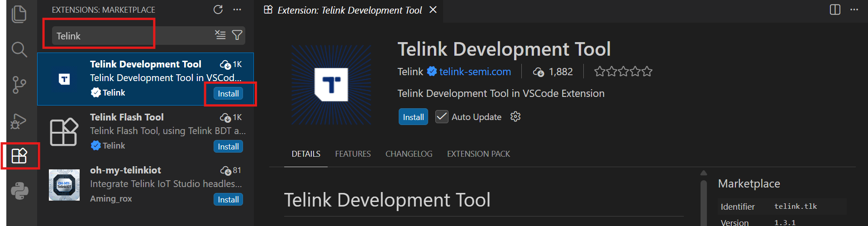Click the telink.tlk identifier value
Viewport: 868px width, 226px height.
pyautogui.click(x=796, y=207)
